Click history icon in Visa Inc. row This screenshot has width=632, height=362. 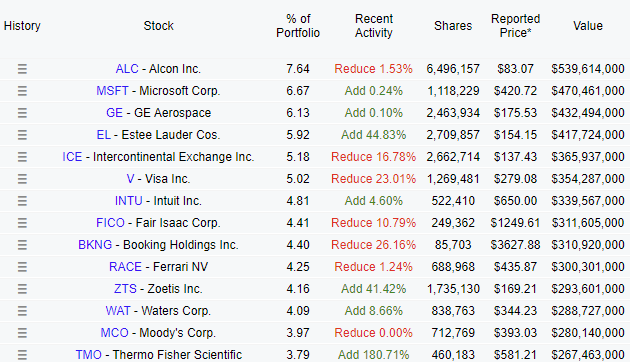22,179
